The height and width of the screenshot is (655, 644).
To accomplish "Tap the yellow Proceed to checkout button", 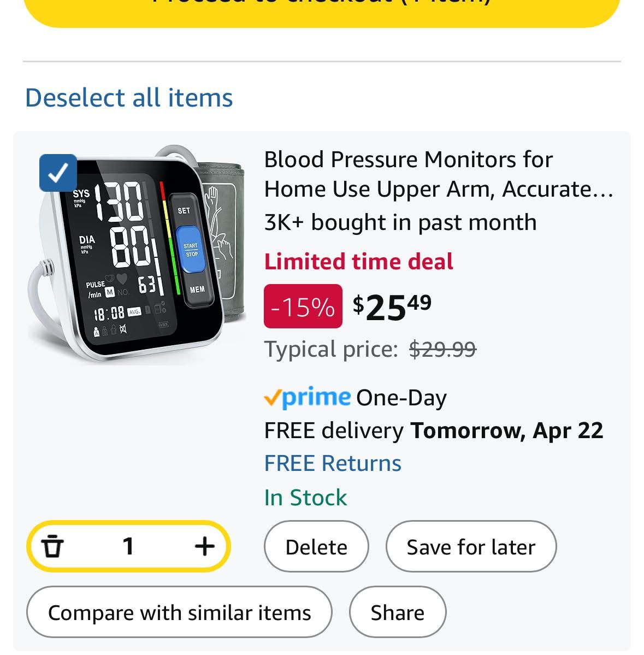I will (x=322, y=8).
